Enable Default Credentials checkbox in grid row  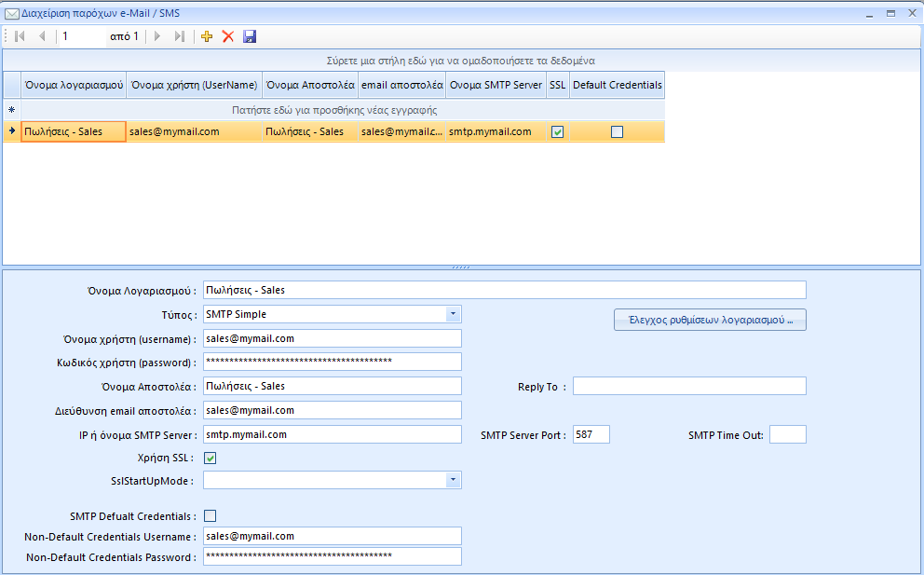pyautogui.click(x=617, y=132)
